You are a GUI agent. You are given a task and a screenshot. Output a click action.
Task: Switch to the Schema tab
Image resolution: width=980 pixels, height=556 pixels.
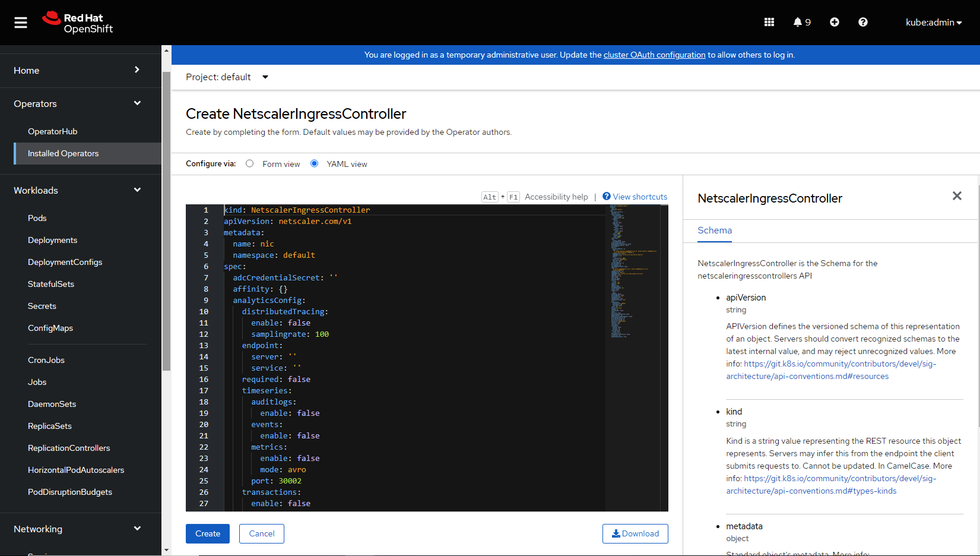coord(715,230)
